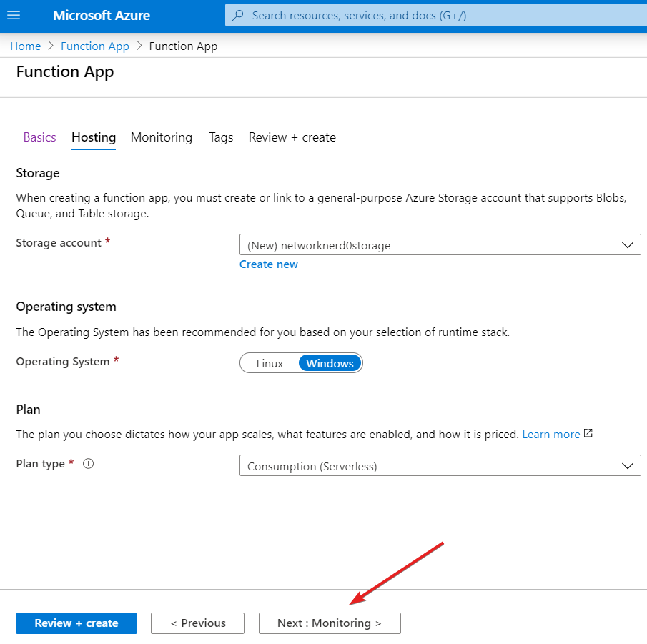Go to Home in the breadcrumb
647x644 pixels.
[x=26, y=46]
